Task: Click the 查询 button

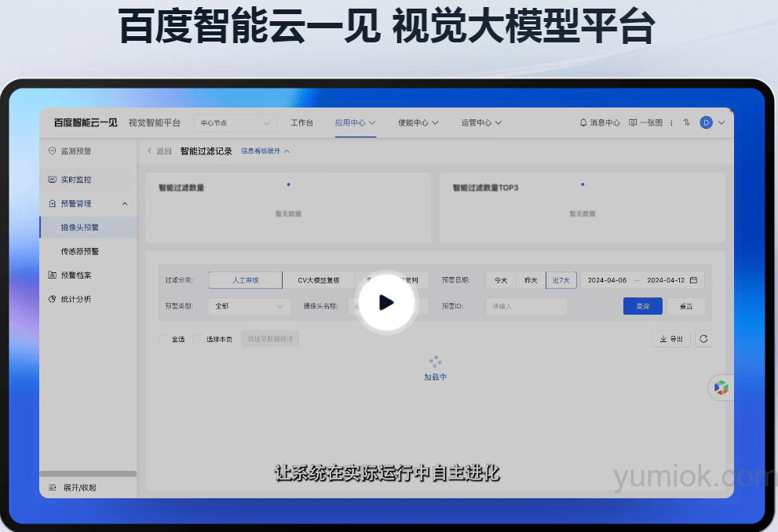Action: point(642,306)
